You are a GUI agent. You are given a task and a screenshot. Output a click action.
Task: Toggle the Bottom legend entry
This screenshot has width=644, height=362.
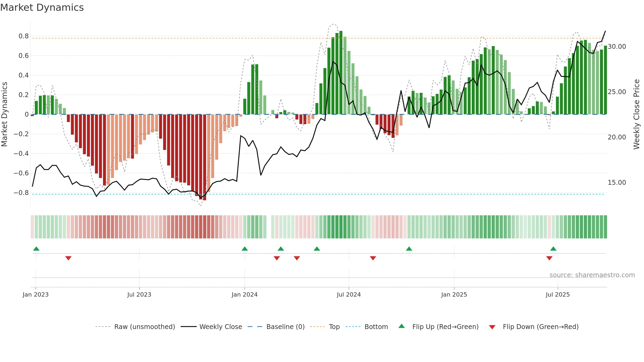click(367, 327)
